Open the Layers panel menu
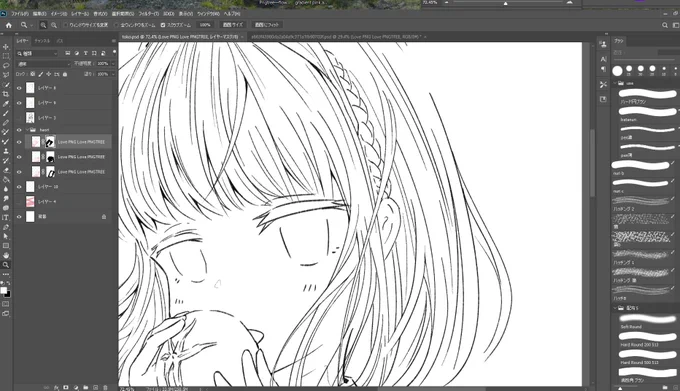 point(113,41)
